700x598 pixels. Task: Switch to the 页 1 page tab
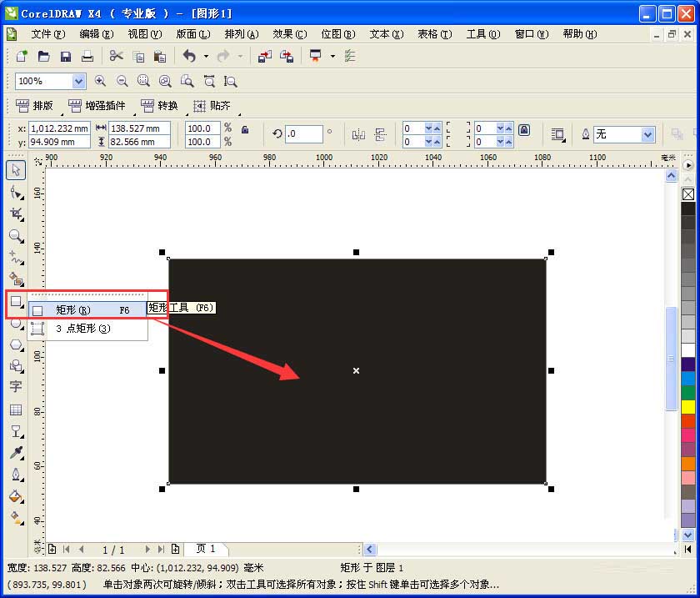[206, 549]
